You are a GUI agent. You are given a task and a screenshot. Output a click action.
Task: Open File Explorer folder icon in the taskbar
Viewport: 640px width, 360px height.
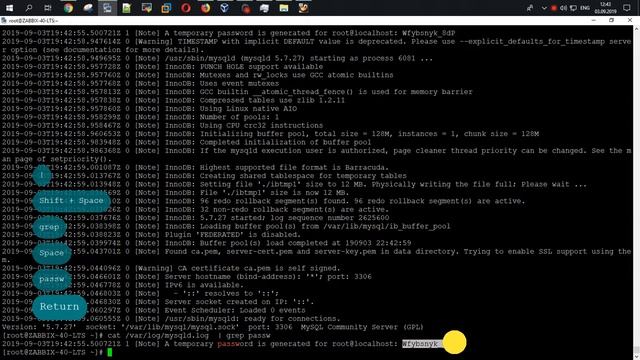click(x=284, y=8)
